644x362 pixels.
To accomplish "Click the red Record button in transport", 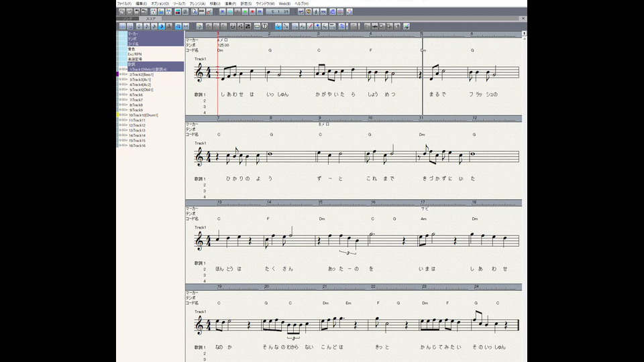I will pos(252,11).
